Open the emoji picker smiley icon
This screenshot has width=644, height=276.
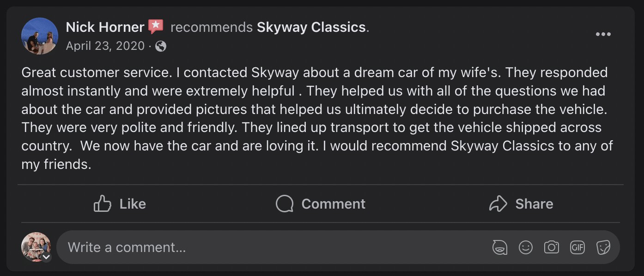pos(525,247)
